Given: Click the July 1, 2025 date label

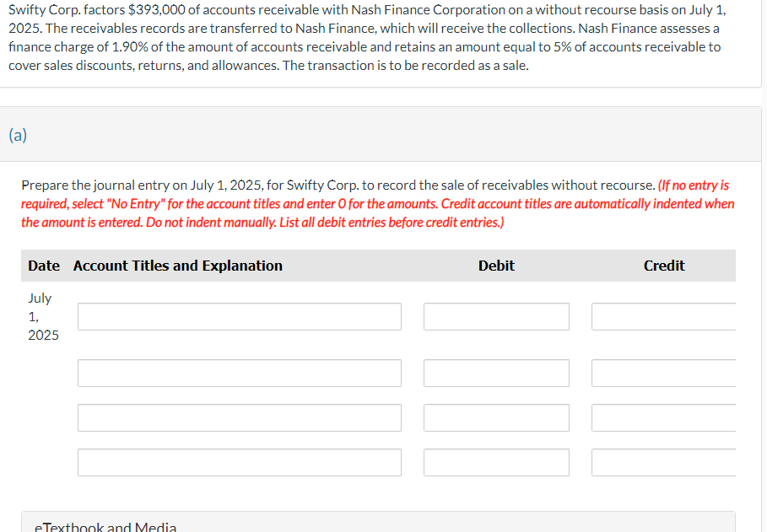Looking at the screenshot, I should click(x=43, y=316).
